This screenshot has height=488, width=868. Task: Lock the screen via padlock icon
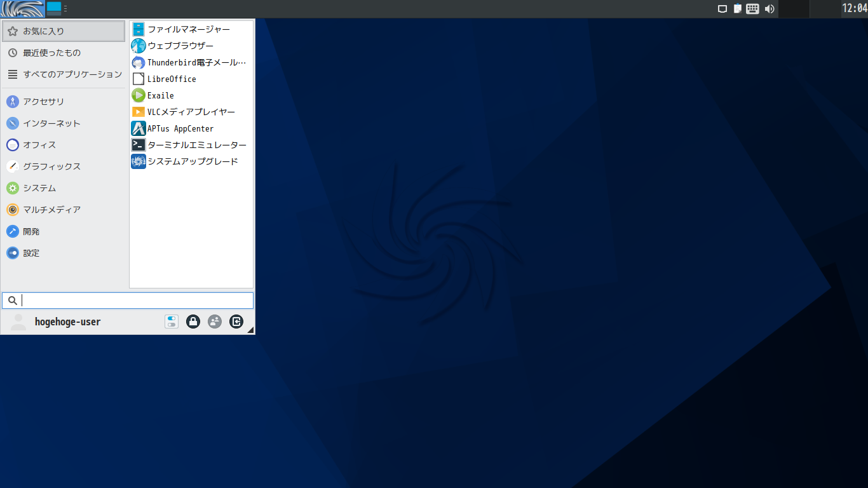(x=193, y=322)
